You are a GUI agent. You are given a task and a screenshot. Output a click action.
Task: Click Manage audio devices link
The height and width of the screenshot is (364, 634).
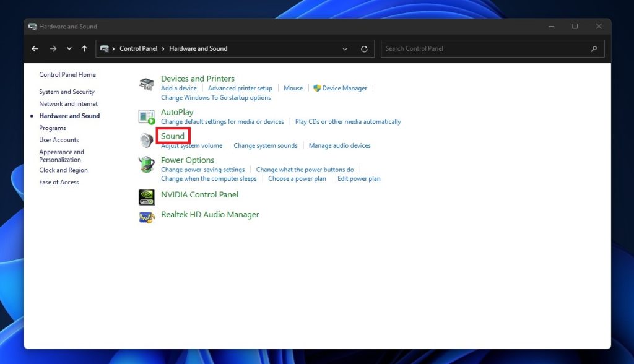pos(340,145)
